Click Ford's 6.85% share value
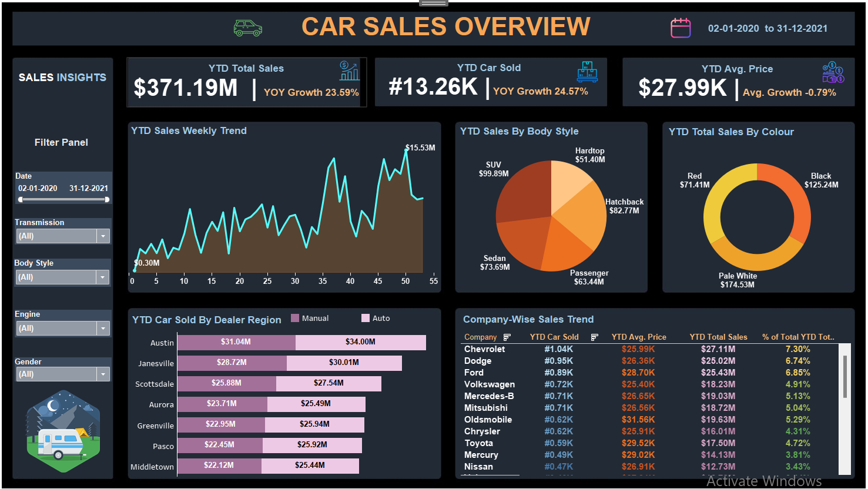The width and height of the screenshot is (868, 489). click(798, 373)
